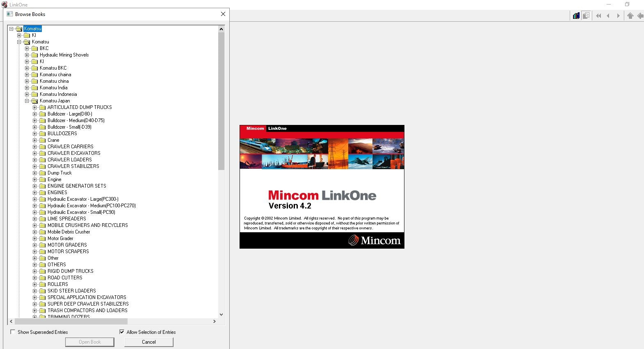Click the left-pointing back arrow at toolbar end
Image resolution: width=644 pixels, height=349 pixels.
(640, 16)
